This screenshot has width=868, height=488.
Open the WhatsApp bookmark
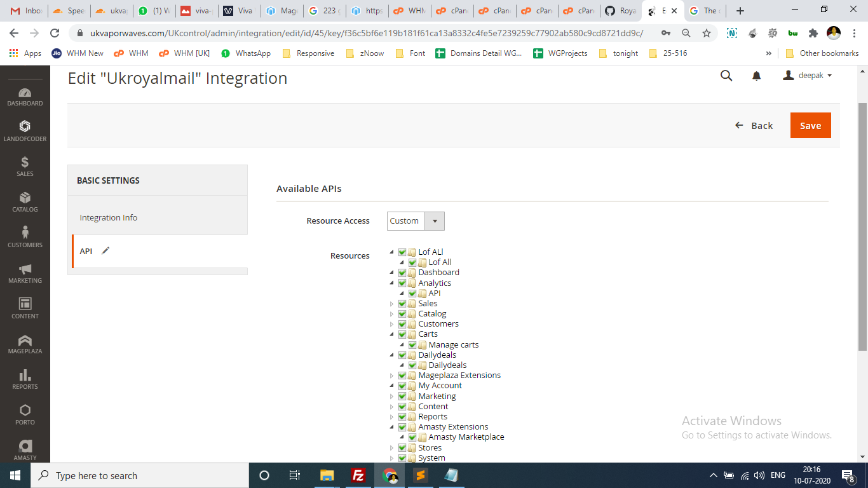(x=246, y=53)
